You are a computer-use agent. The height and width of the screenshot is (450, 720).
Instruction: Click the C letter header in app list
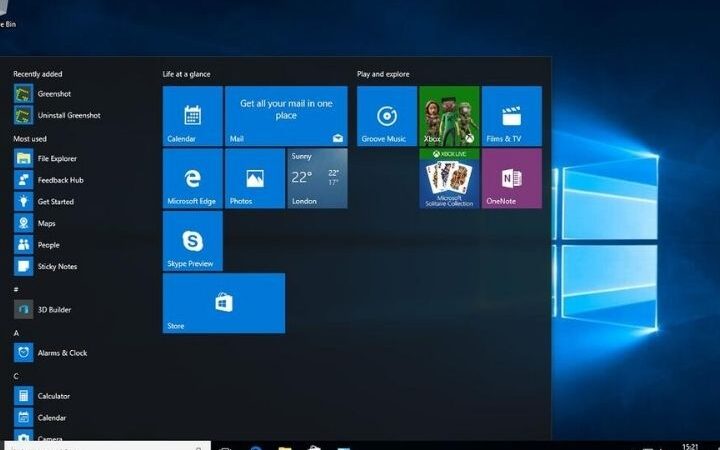pos(16,376)
